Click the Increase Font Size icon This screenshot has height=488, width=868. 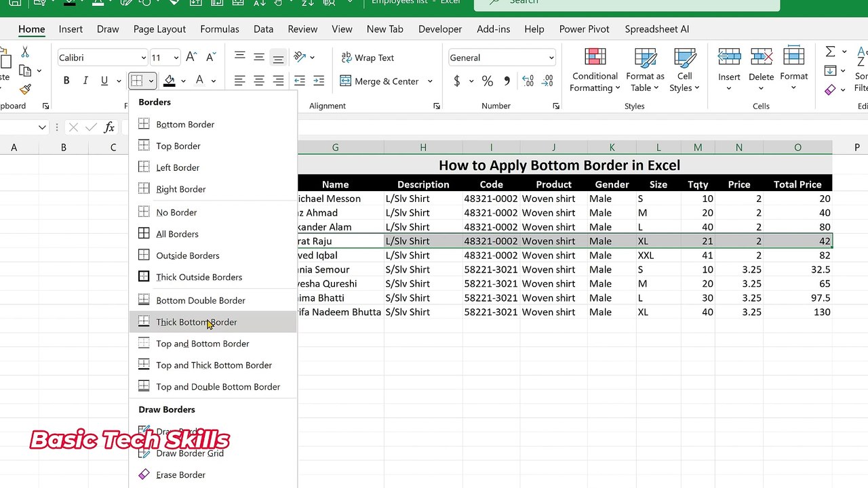191,58
